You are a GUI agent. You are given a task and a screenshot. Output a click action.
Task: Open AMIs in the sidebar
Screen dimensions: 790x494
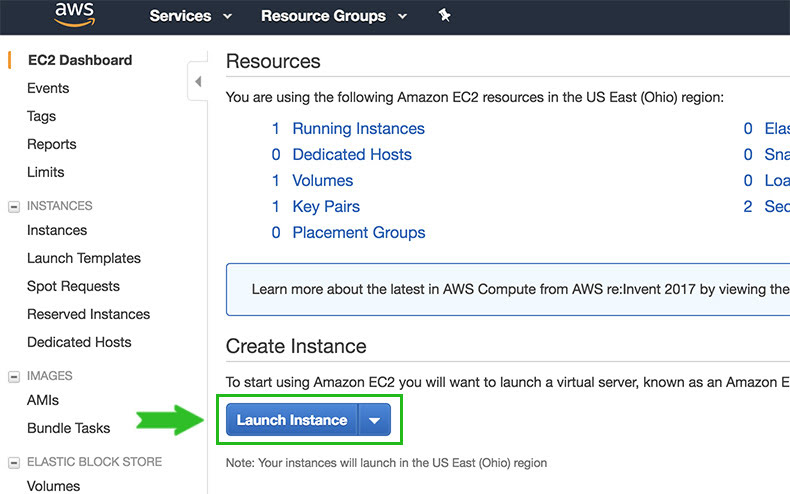(43, 400)
